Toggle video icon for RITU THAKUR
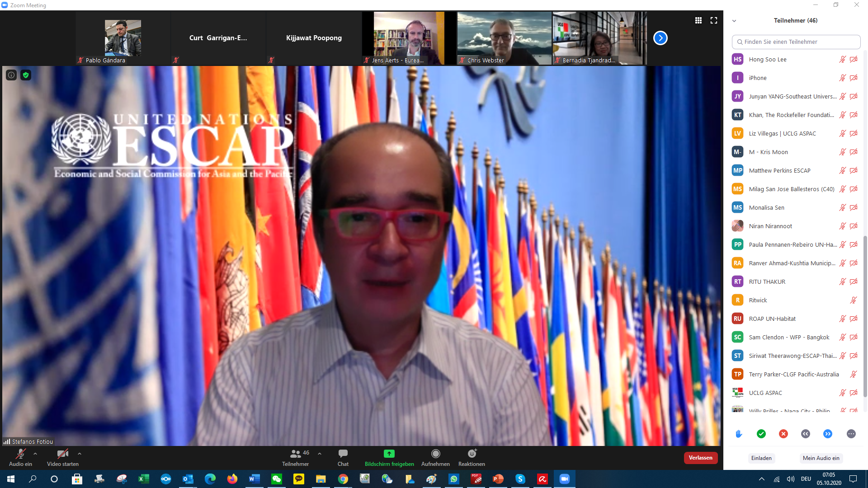The height and width of the screenshot is (488, 868). tap(854, 282)
